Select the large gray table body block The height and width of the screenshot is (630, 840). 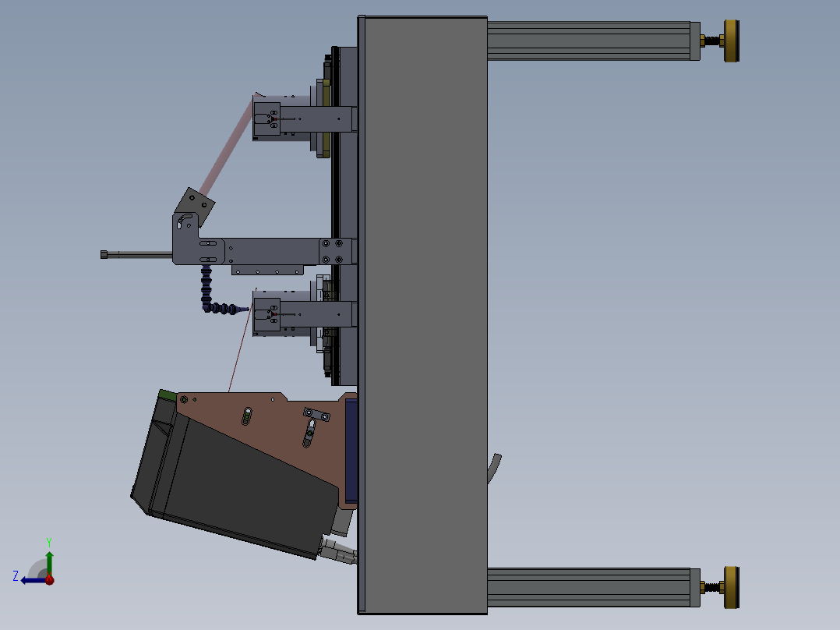[x=425, y=315]
